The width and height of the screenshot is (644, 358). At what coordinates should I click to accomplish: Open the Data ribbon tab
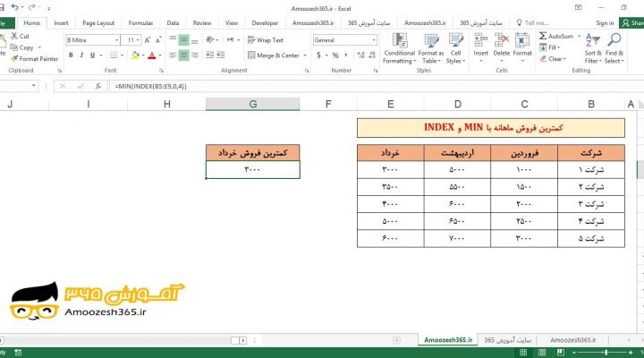(173, 23)
